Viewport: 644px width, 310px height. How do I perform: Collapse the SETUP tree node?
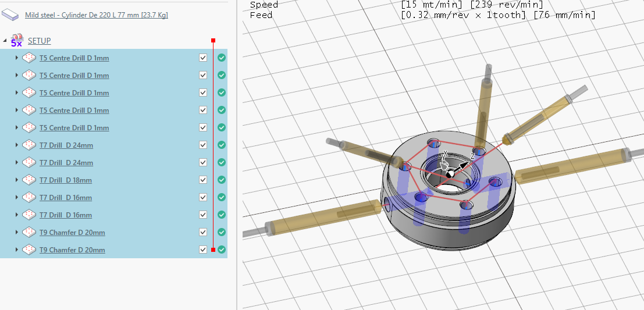click(x=5, y=41)
